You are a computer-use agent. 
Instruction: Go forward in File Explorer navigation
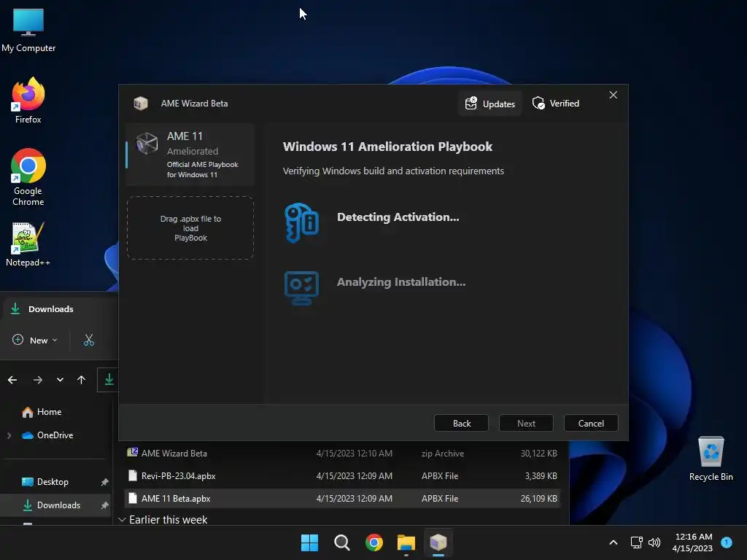(x=38, y=379)
